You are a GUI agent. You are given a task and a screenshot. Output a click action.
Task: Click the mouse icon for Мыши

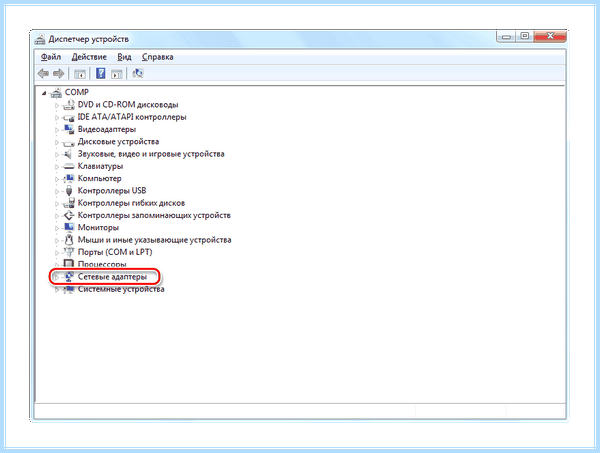click(x=69, y=240)
